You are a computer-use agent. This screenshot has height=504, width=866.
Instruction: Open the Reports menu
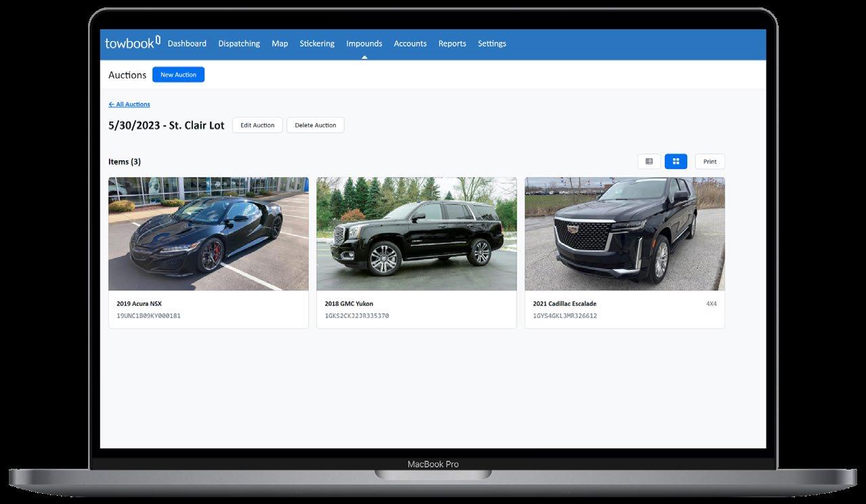point(452,43)
